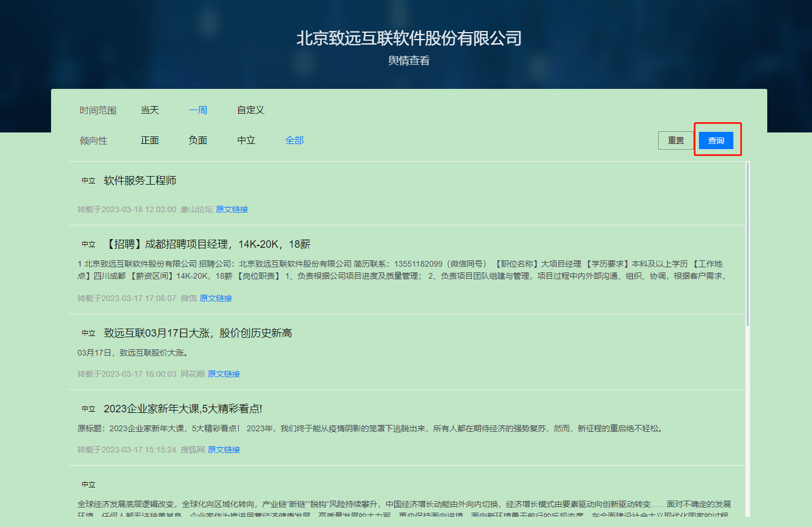Filter by 正面 sentiment
The width and height of the screenshot is (812, 527).
pyautogui.click(x=150, y=140)
